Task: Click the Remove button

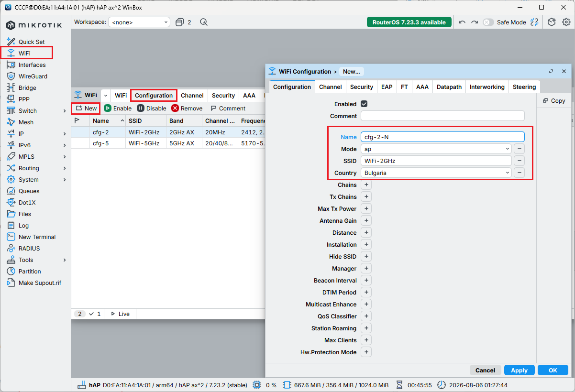Action: click(187, 109)
